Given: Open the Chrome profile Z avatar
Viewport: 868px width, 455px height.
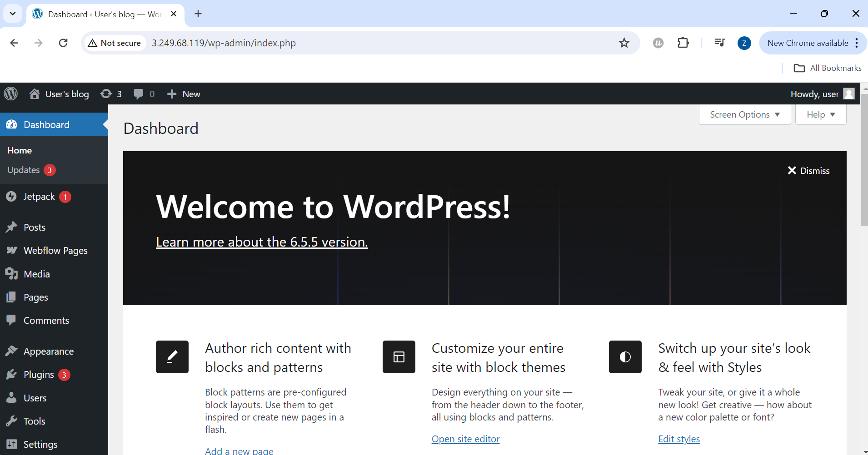Looking at the screenshot, I should (x=744, y=43).
